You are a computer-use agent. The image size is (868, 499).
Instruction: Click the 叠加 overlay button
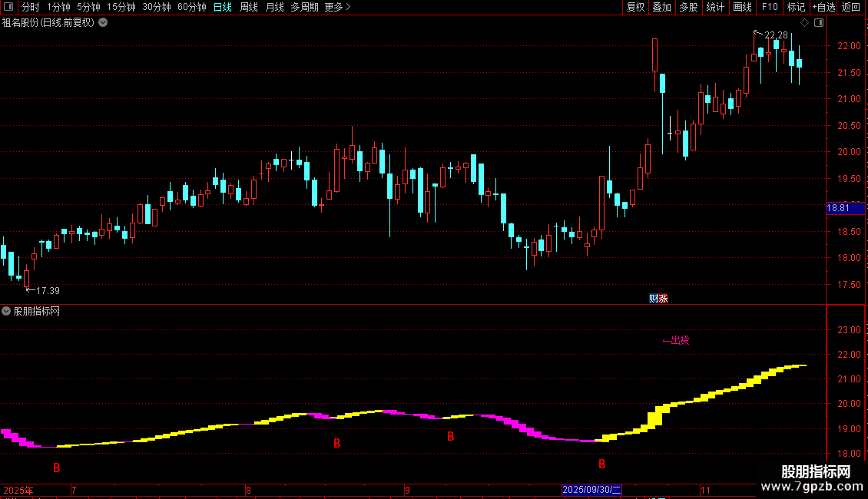[x=662, y=7]
